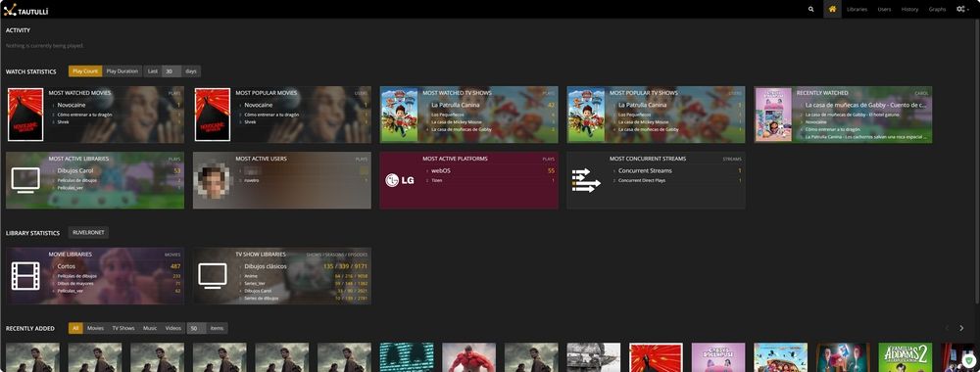Open Dibujos clásicos in TV Show Libraries
Screen dimensions: 980x372
click(266, 266)
